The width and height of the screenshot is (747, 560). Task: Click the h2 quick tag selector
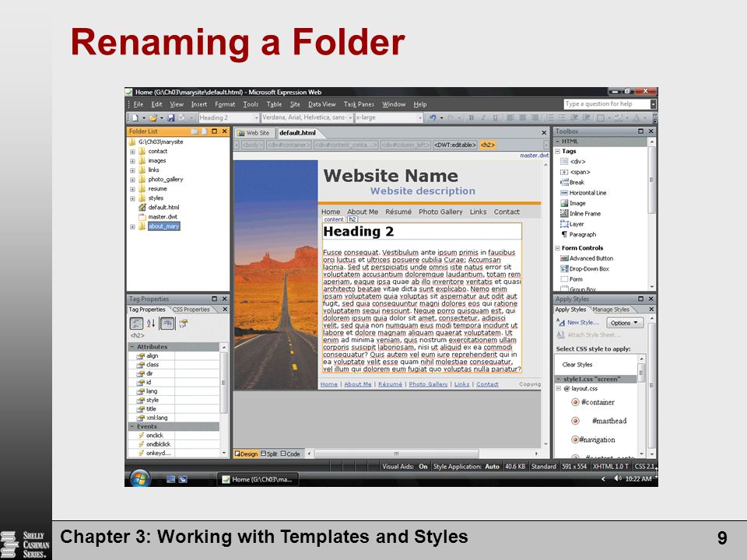[488, 145]
